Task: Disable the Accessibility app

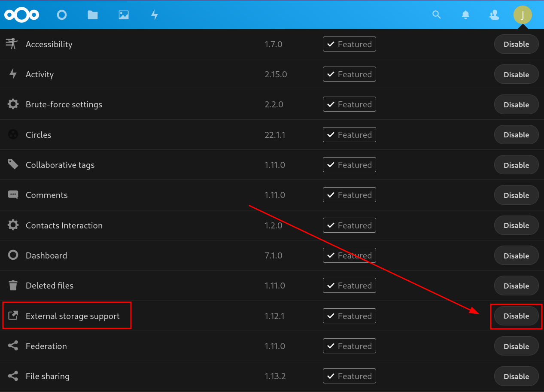Action: point(516,44)
